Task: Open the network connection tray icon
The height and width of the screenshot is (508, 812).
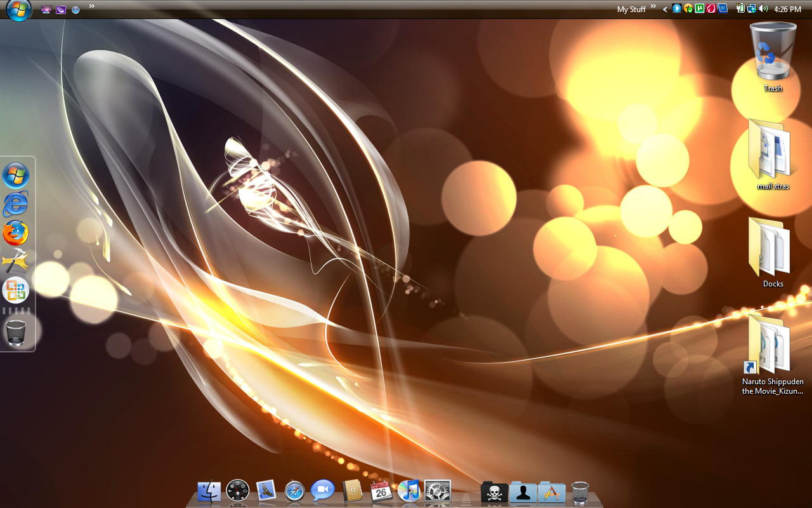Action: coord(751,9)
